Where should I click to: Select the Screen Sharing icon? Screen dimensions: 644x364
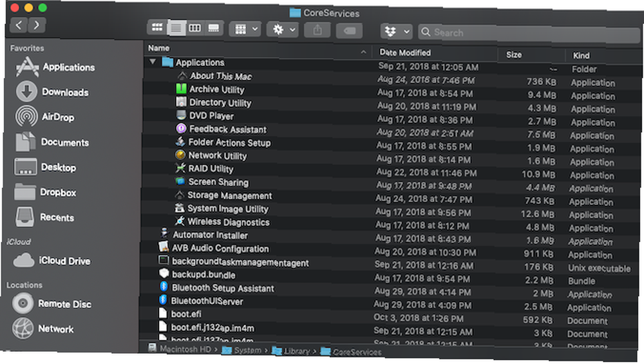coord(180,181)
